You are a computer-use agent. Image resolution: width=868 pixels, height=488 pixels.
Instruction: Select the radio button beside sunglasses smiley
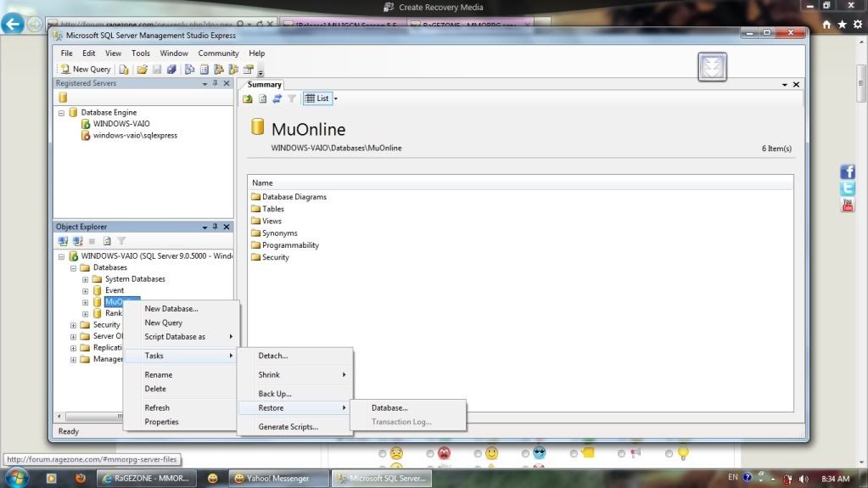pos(525,454)
